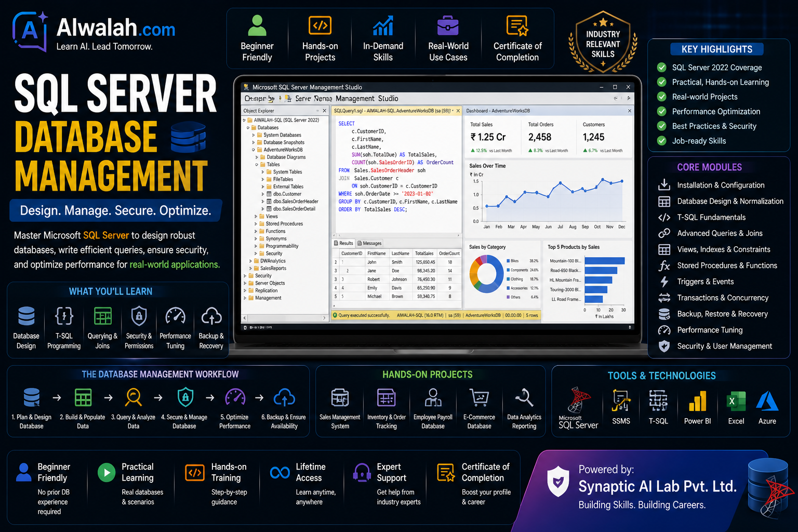Click the T-SQL Programming braces icon
This screenshot has height=532, width=798.
(x=64, y=315)
